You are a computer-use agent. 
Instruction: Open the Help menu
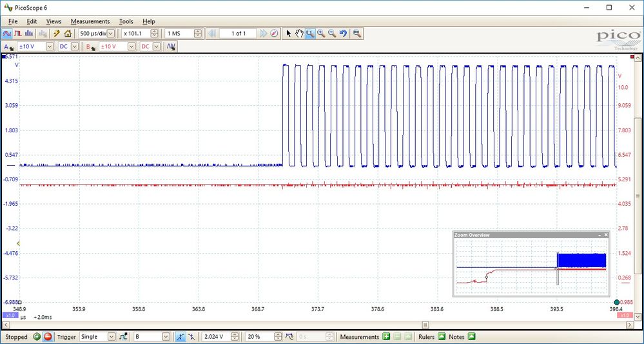coord(149,21)
